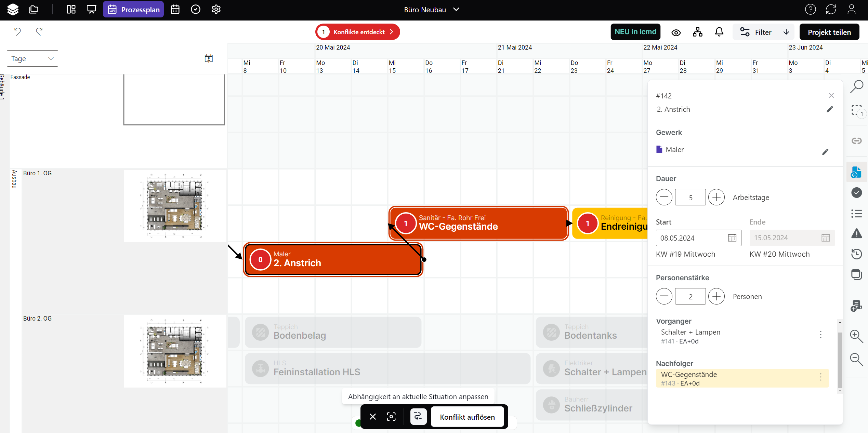Switch to the Prozessplan tab
This screenshot has height=433, width=868.
coord(134,10)
